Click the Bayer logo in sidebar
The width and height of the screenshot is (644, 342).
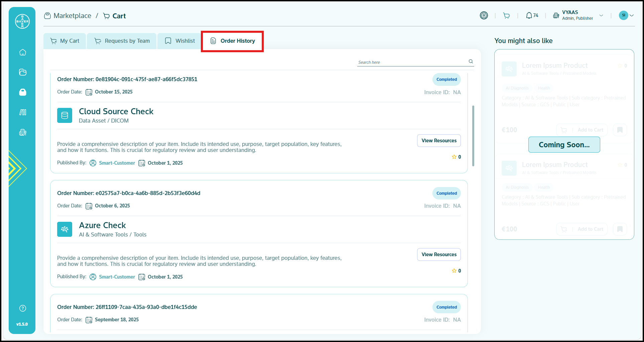(22, 21)
